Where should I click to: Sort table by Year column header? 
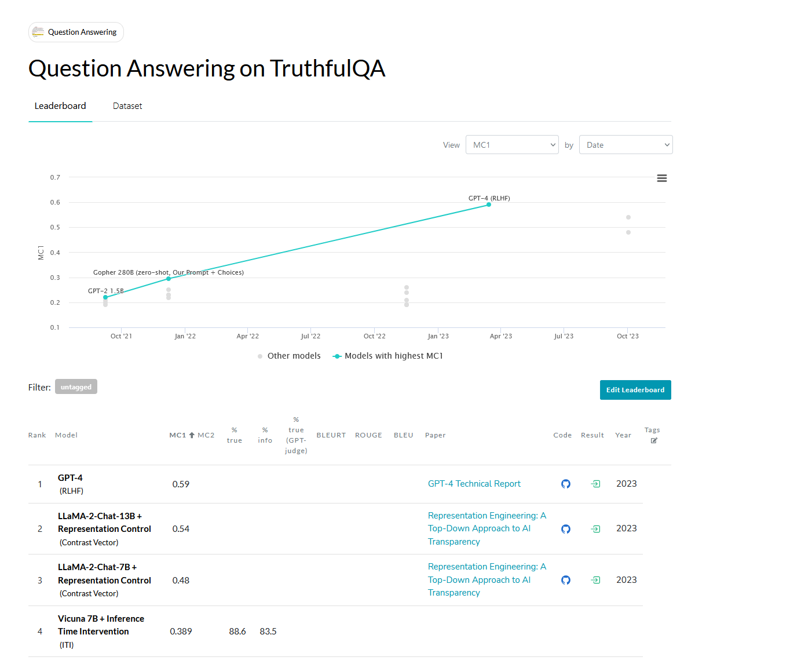623,435
